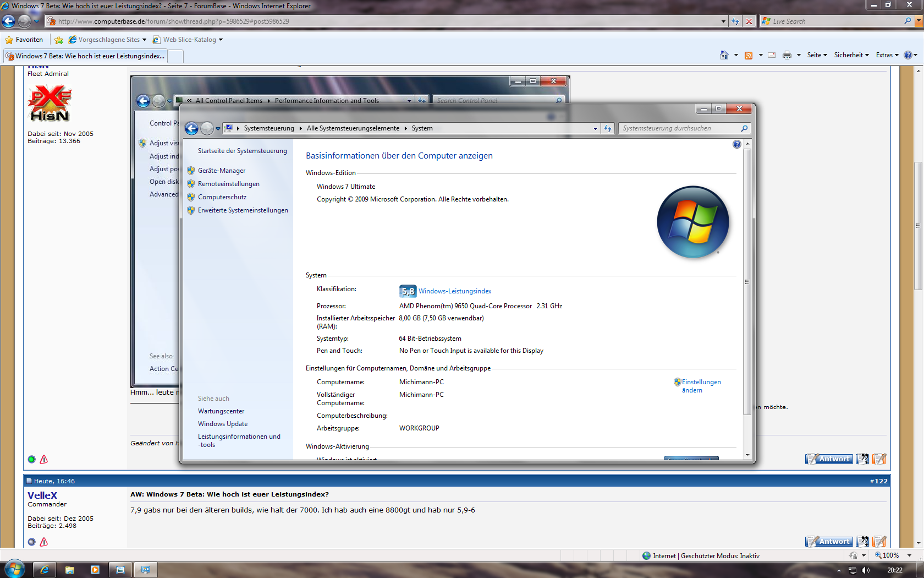Viewport: 924px width, 578px height.
Task: Click the Systemsteuerung breadcrumb segment
Action: [269, 128]
